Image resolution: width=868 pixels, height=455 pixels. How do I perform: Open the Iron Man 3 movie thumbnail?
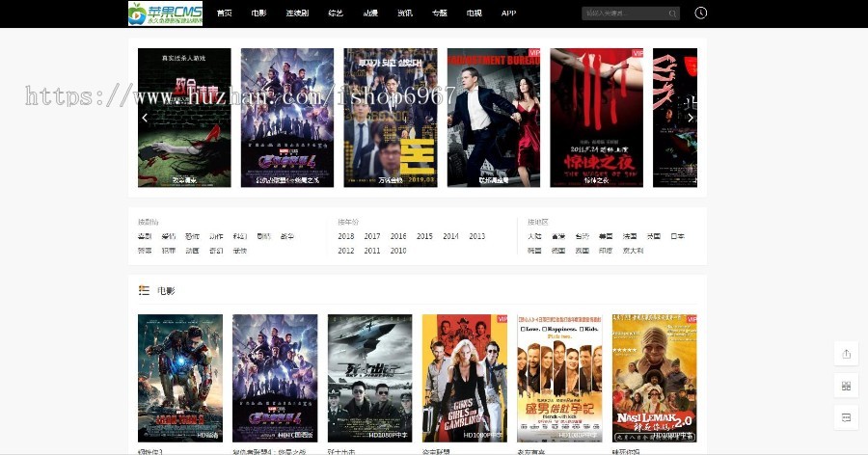click(180, 377)
